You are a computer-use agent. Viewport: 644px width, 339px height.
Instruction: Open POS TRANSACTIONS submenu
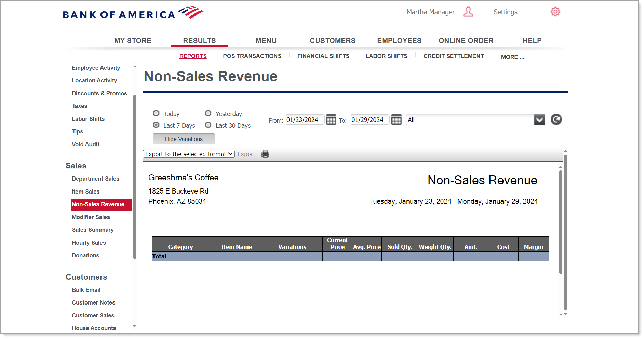[x=252, y=56]
